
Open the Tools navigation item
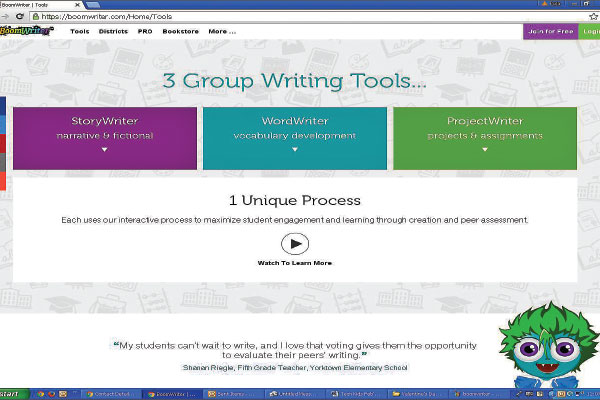pos(80,31)
